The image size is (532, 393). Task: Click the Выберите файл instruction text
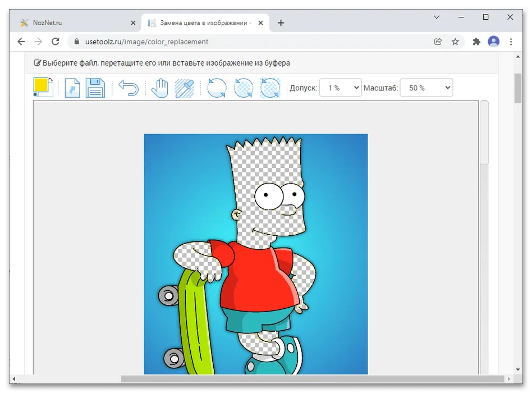tap(166, 63)
